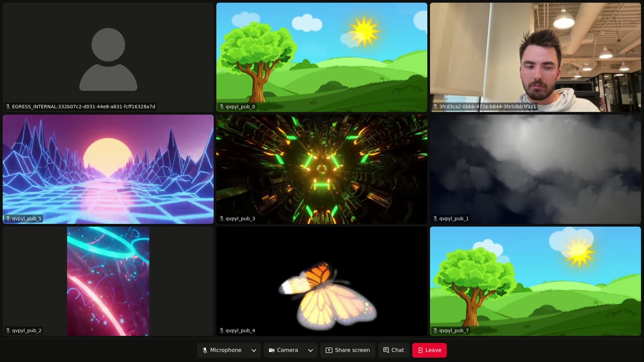Click muted mic icon on qvpyl_pub_3 tile
Screen dimensions: 644x362
221,219
